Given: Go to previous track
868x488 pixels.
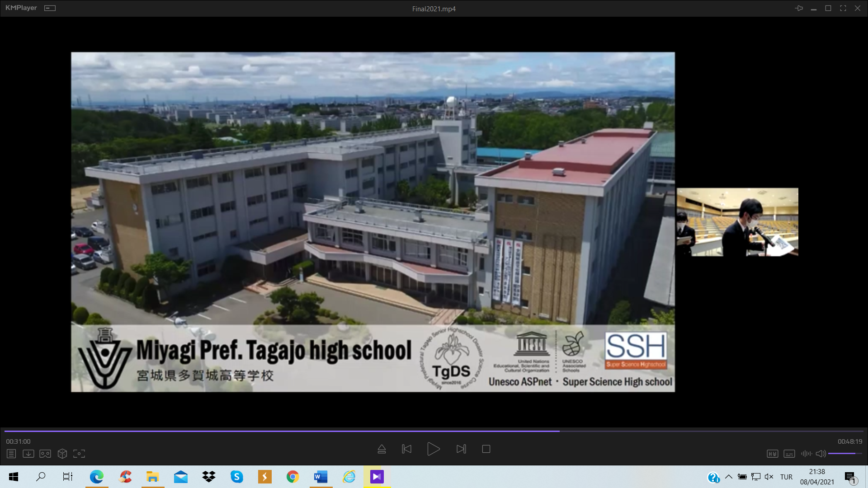Looking at the screenshot, I should [x=406, y=449].
